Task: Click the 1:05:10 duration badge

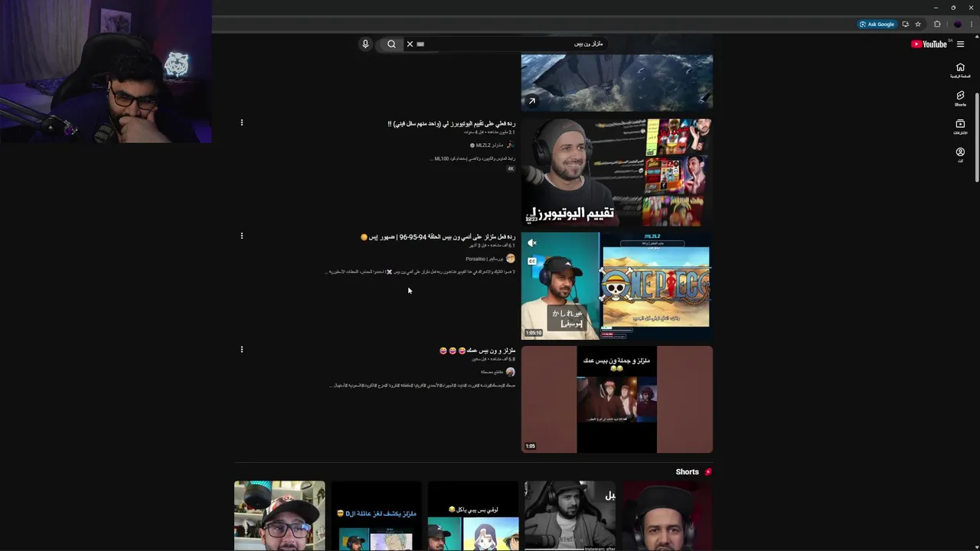Action: [534, 333]
